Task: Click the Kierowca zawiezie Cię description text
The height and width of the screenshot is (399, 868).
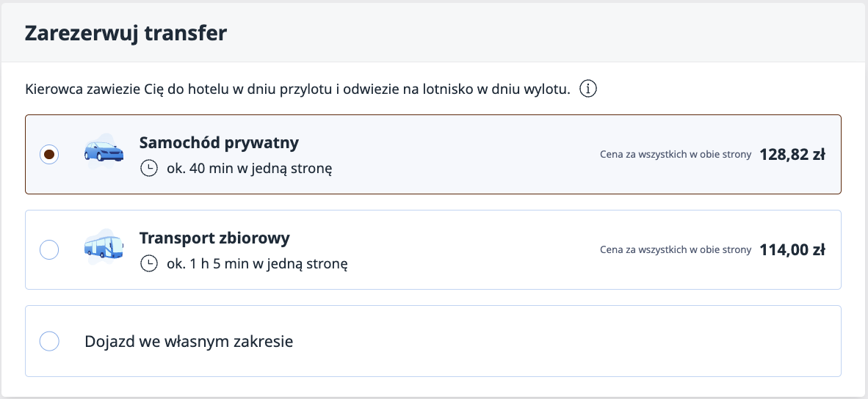Action: point(297,89)
